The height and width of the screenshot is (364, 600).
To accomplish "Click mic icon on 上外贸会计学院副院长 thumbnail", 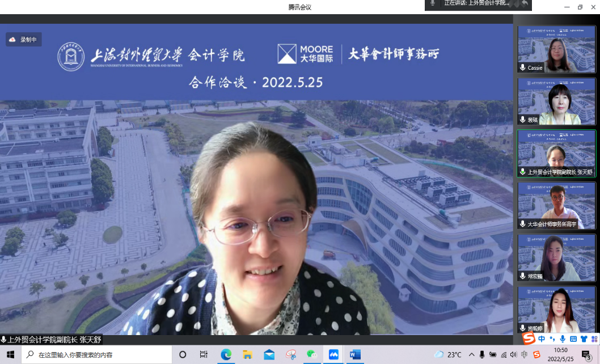I will tap(522, 172).
